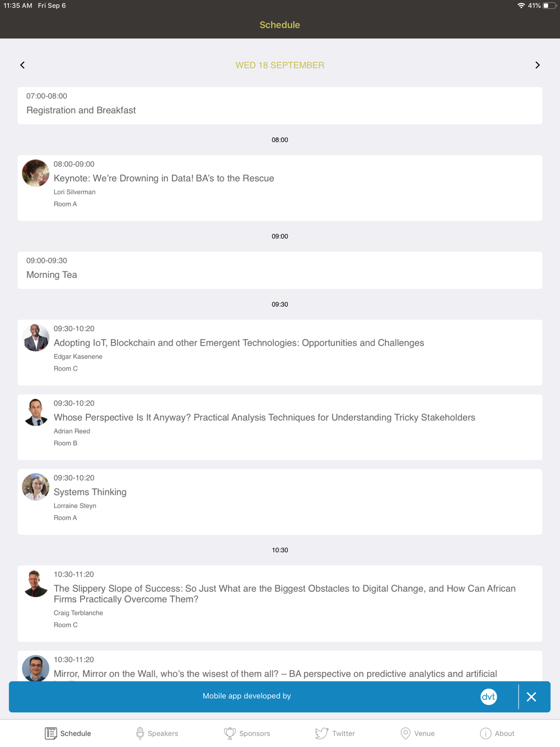
Task: Advance to the next day with the right chevron
Action: coord(538,65)
